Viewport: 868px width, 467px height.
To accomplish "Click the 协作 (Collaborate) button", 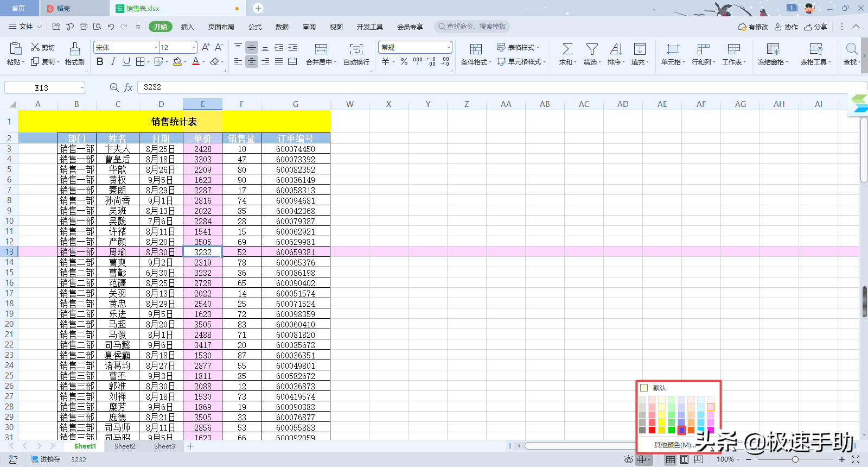I will (x=786, y=27).
